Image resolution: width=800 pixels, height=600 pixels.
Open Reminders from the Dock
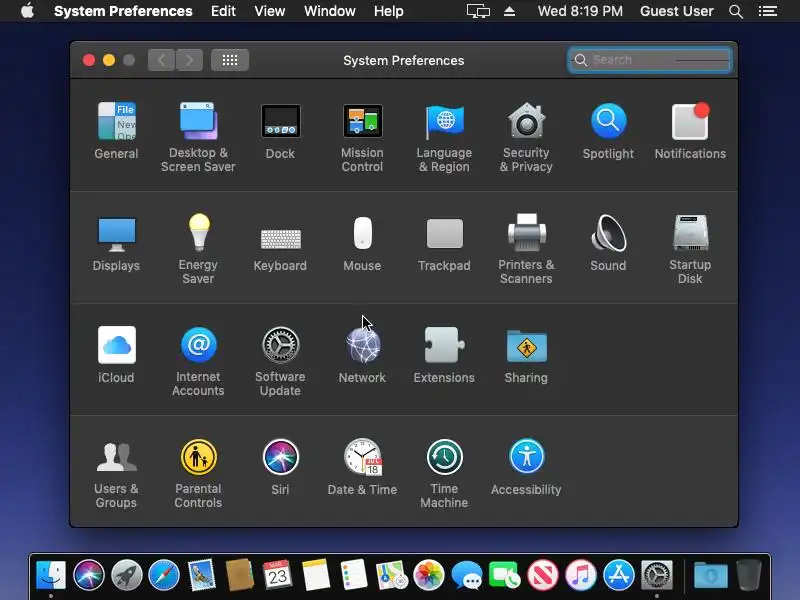tap(353, 575)
